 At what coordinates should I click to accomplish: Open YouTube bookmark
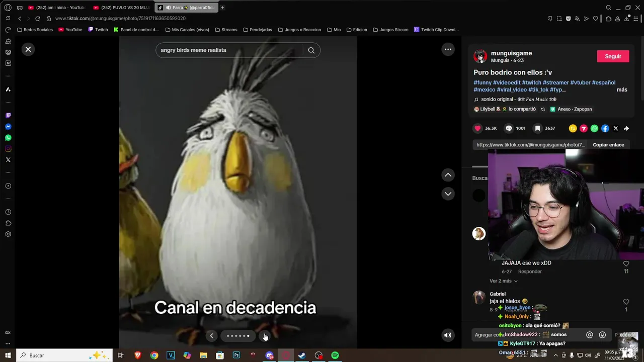[x=70, y=30]
